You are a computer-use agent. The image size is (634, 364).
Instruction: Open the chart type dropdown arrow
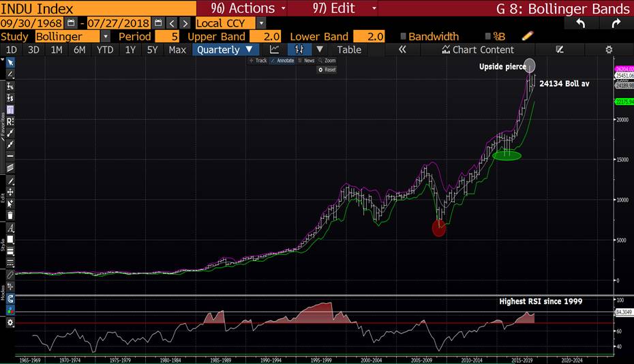point(320,49)
